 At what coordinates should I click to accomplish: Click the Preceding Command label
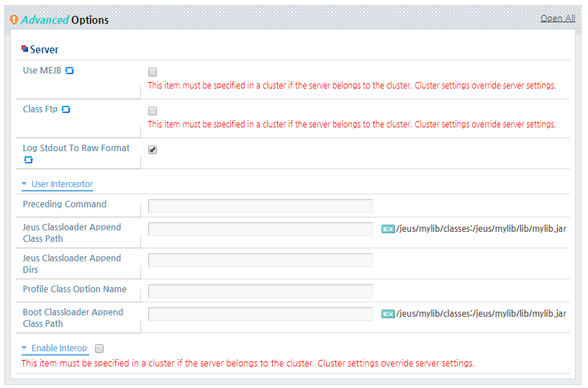click(x=65, y=204)
